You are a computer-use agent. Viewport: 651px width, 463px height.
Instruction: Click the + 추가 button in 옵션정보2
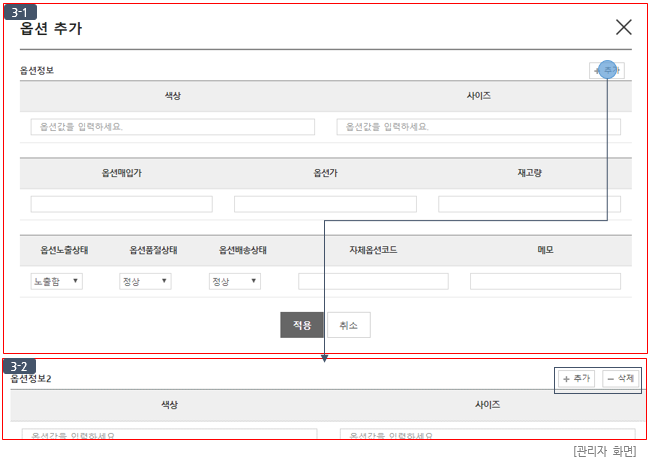[577, 379]
